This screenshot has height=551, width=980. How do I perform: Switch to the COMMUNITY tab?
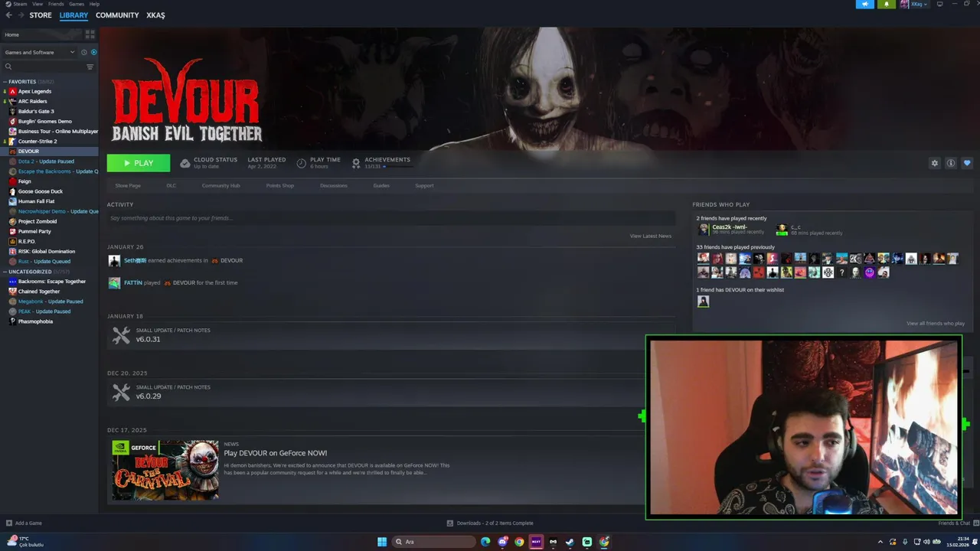pos(117,15)
